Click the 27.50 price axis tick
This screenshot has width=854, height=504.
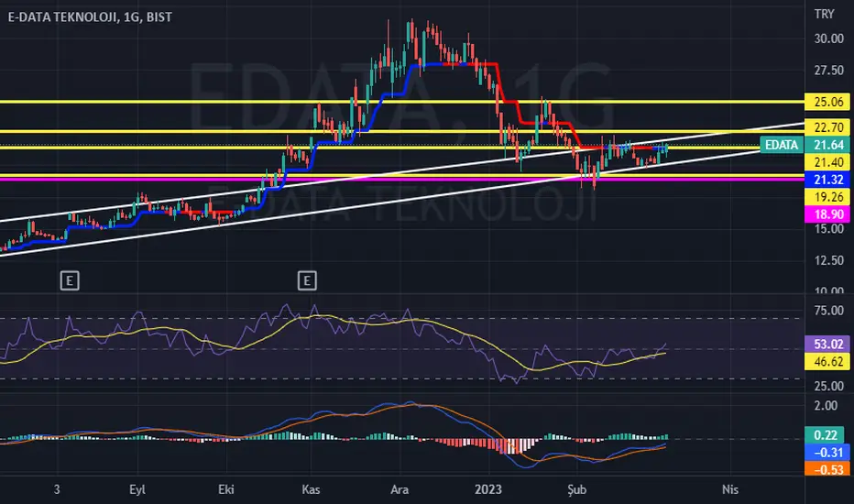829,71
